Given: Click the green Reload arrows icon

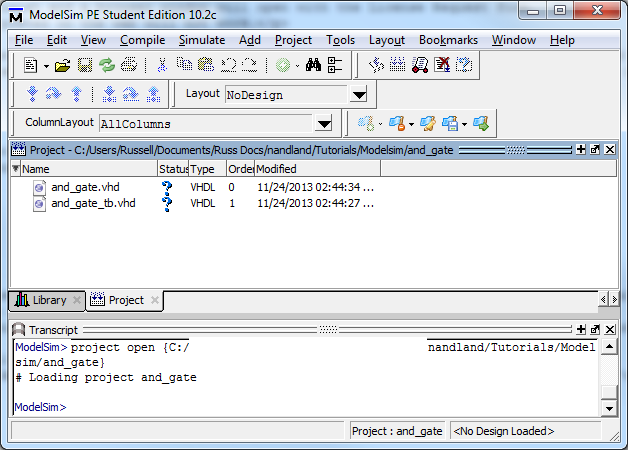Looking at the screenshot, I should click(107, 65).
